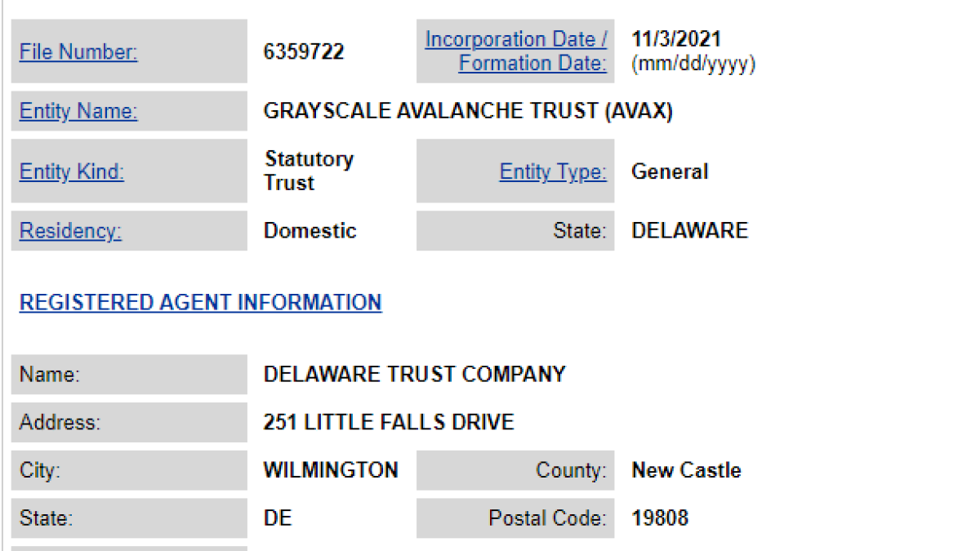Open the Entity Kind link

[72, 171]
